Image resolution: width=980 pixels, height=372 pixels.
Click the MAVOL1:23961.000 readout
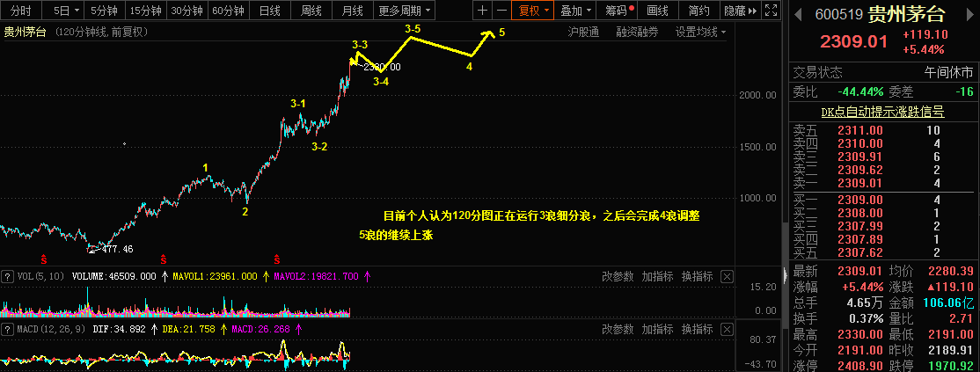pos(214,276)
